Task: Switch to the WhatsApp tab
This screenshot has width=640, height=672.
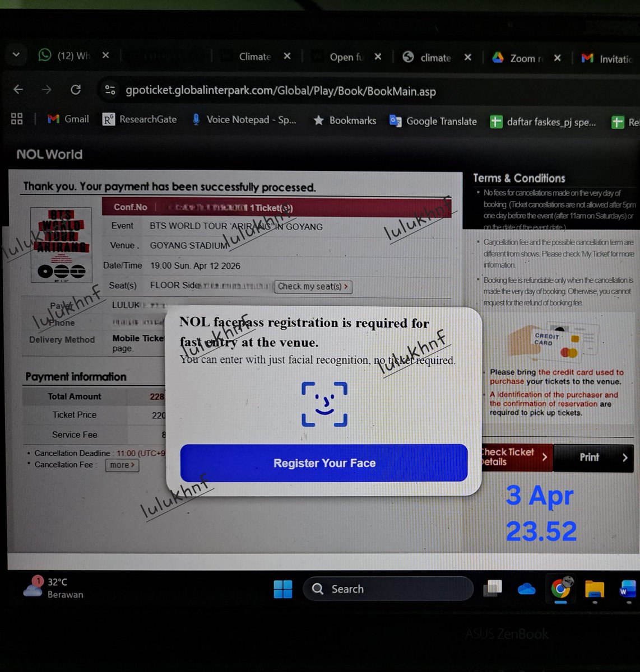Action: [x=64, y=55]
